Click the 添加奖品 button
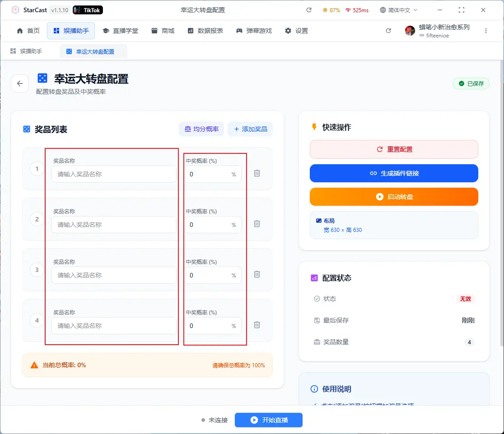Image resolution: width=504 pixels, height=434 pixels. point(250,129)
